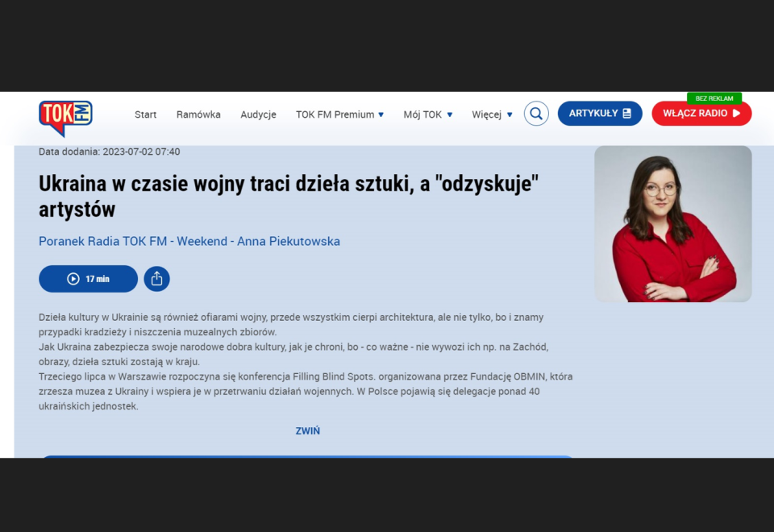Image resolution: width=774 pixels, height=532 pixels.
Task: Click the BEZ REKLAM green badge
Action: click(x=714, y=98)
